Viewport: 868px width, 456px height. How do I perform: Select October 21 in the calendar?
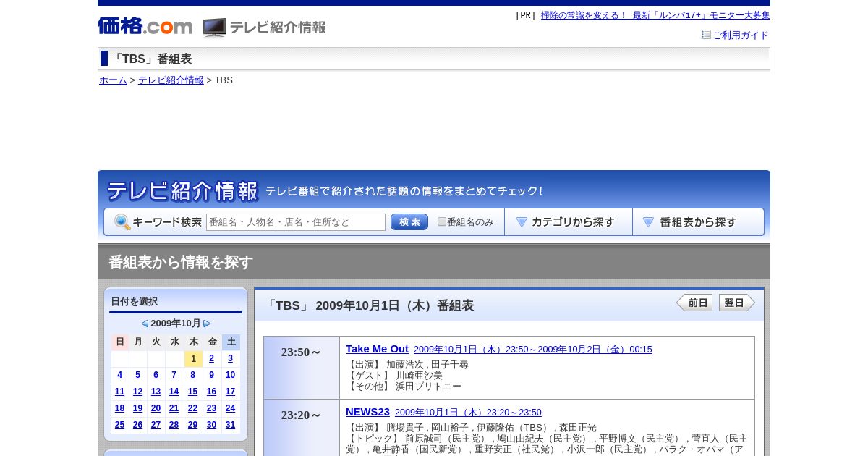(174, 408)
